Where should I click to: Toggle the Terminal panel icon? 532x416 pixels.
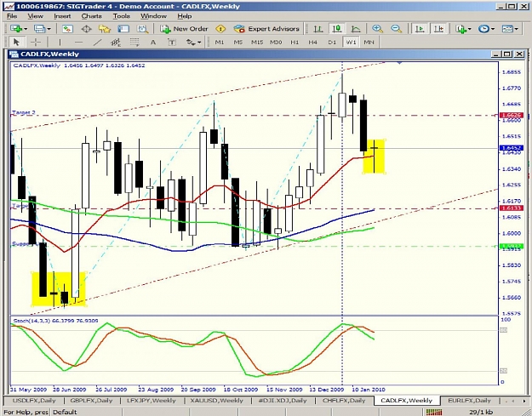tap(123, 29)
